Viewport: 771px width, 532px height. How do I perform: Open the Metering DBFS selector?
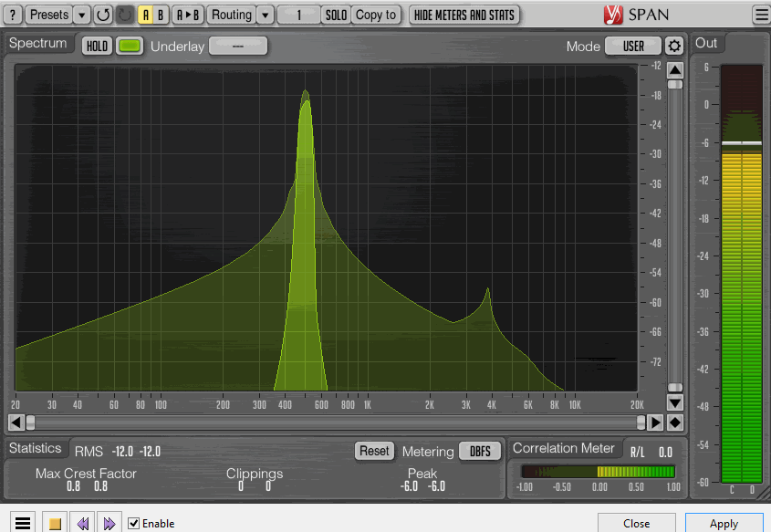pyautogui.click(x=480, y=451)
